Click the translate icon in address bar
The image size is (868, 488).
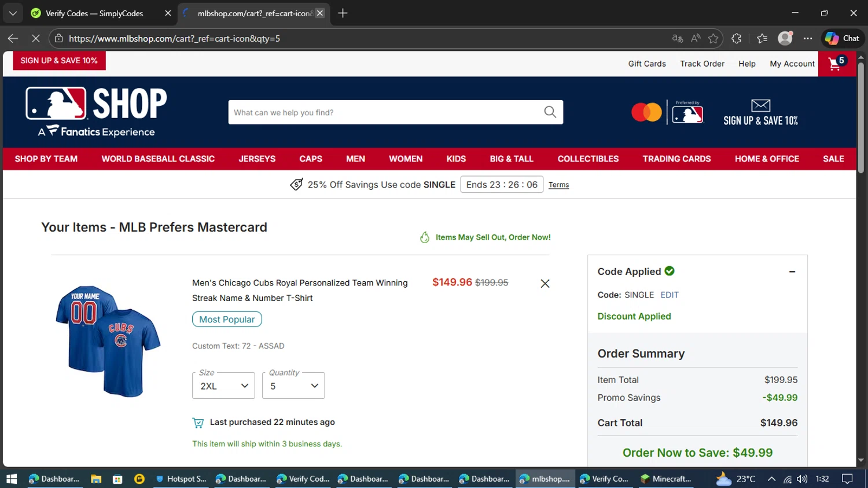click(x=678, y=38)
